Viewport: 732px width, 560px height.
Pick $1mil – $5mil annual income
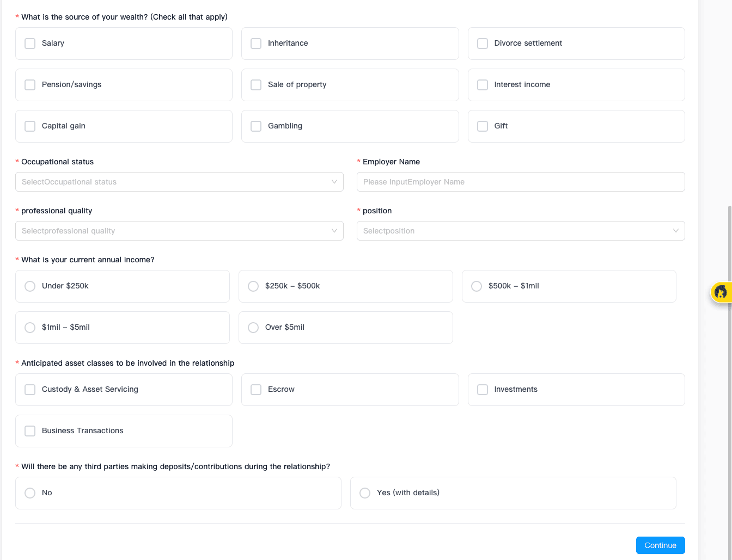click(30, 328)
